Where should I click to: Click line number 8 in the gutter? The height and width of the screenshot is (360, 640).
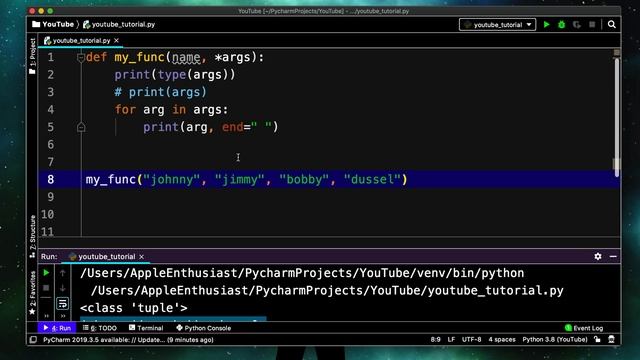tap(51, 180)
